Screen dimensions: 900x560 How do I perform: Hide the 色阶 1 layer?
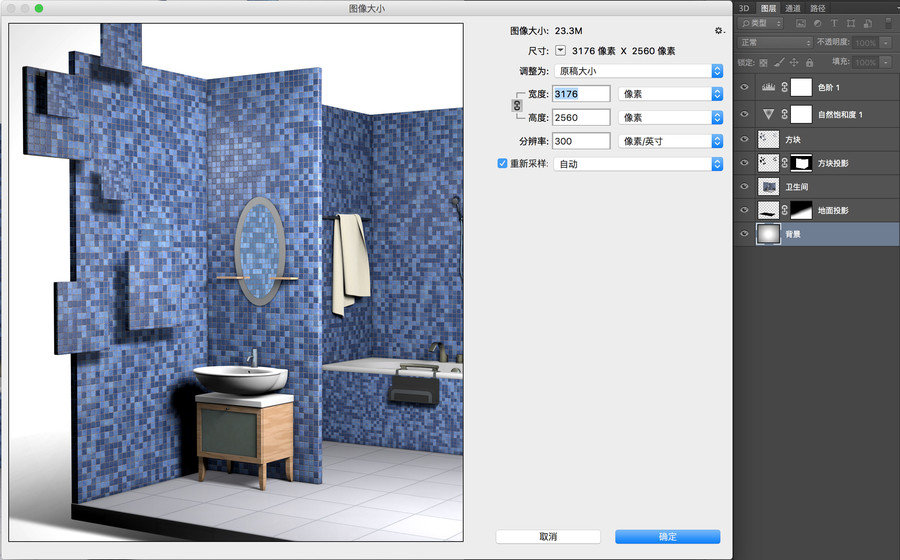(x=744, y=87)
